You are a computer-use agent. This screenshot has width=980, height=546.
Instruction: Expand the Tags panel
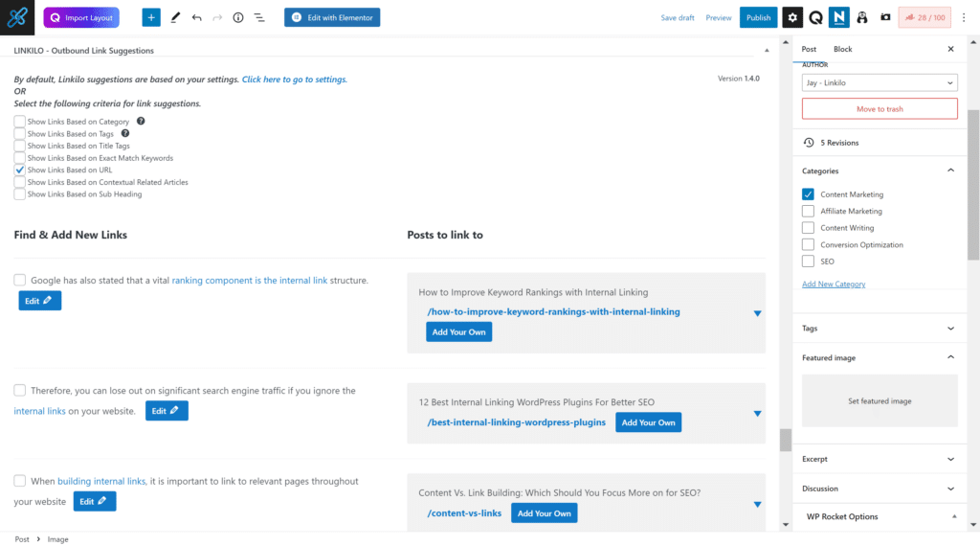tap(950, 329)
